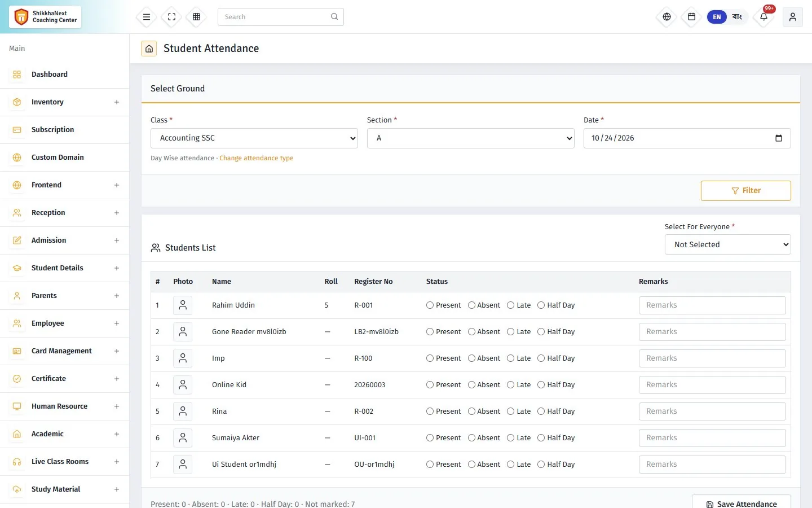This screenshot has height=508, width=812.
Task: Open the apps grid icon
Action: tap(197, 17)
